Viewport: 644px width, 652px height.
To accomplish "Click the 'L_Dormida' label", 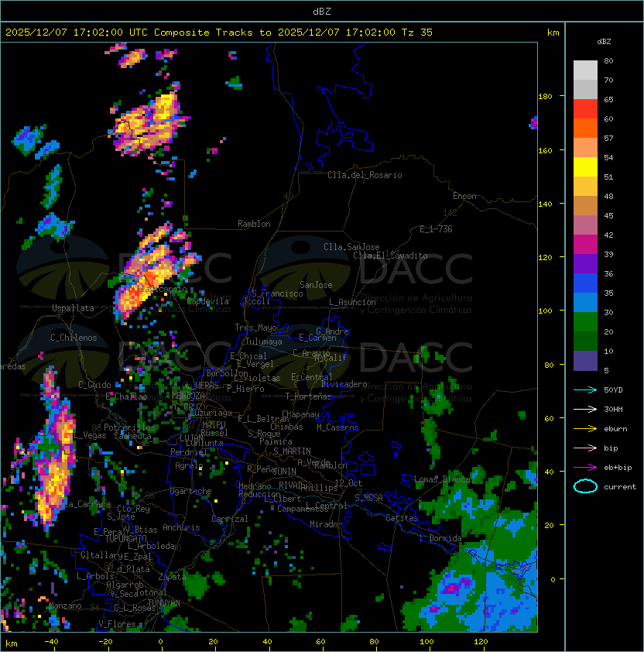I will coord(440,538).
